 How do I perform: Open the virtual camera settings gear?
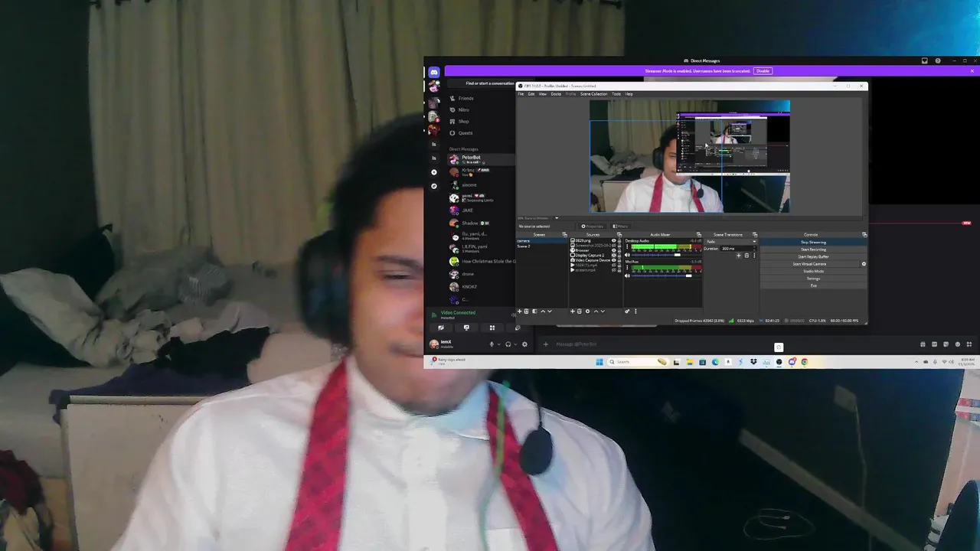tap(864, 264)
